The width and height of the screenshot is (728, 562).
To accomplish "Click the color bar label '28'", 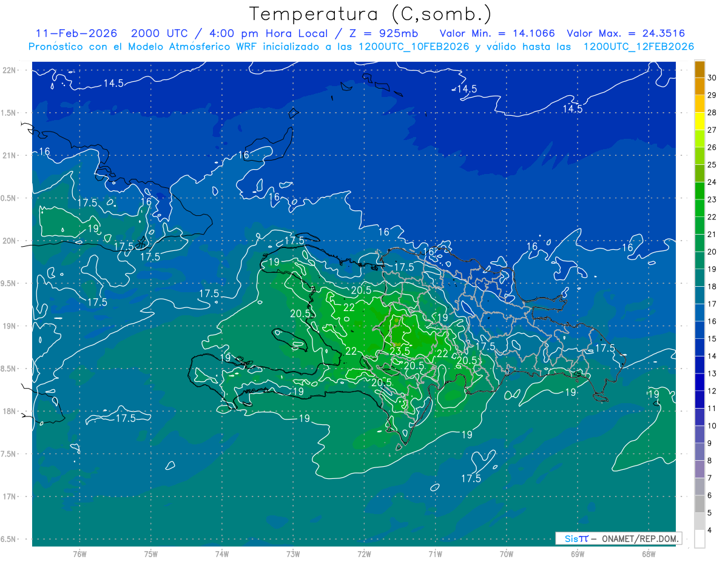I will (713, 113).
